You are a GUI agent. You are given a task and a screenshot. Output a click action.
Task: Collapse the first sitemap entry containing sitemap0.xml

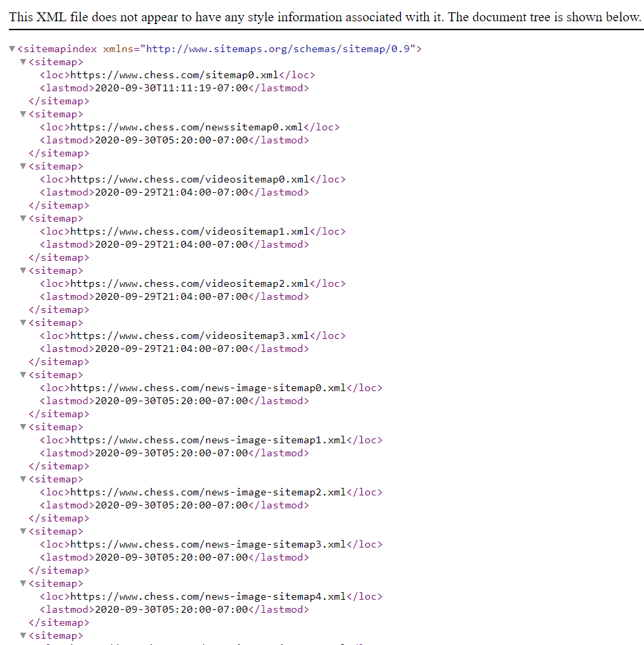tap(23, 62)
